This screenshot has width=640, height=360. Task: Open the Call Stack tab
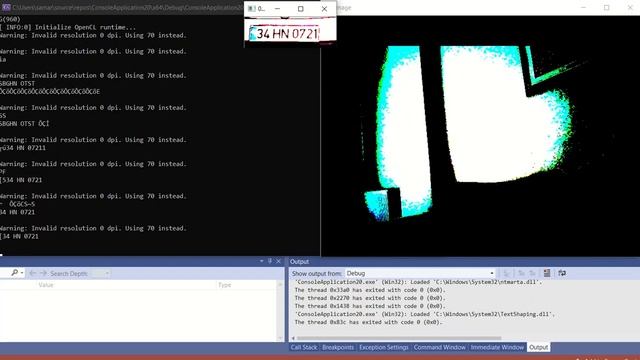(304, 347)
